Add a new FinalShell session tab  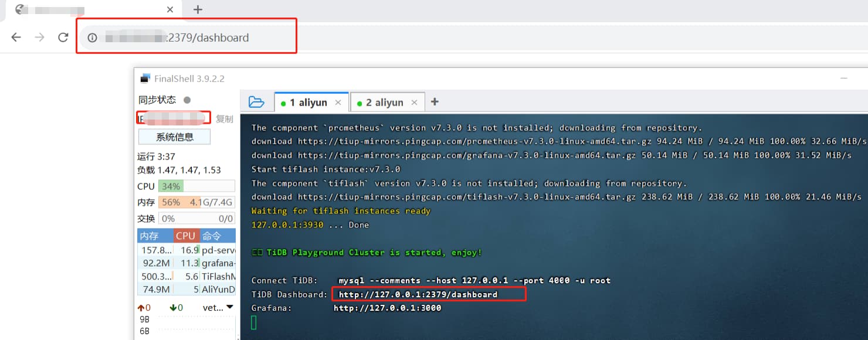point(435,102)
